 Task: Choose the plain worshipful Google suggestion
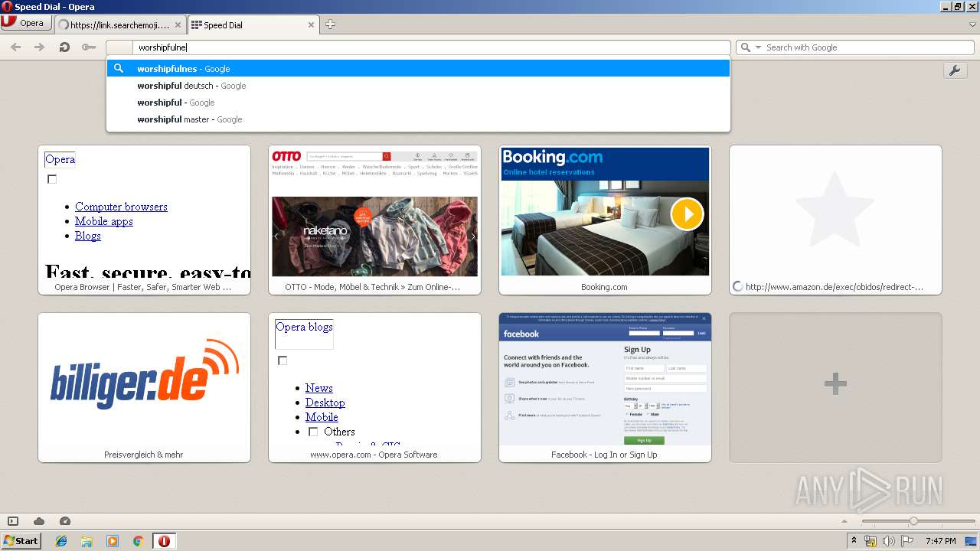click(x=418, y=103)
